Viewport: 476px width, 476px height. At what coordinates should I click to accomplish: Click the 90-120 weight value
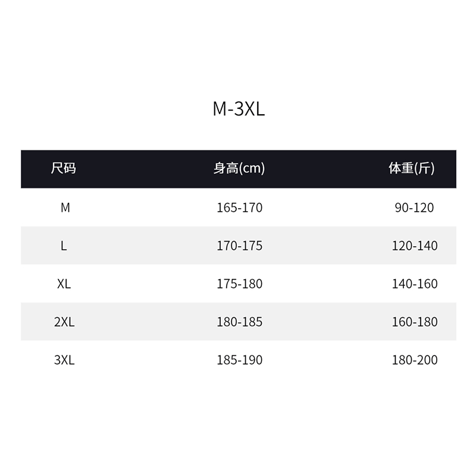414,208
